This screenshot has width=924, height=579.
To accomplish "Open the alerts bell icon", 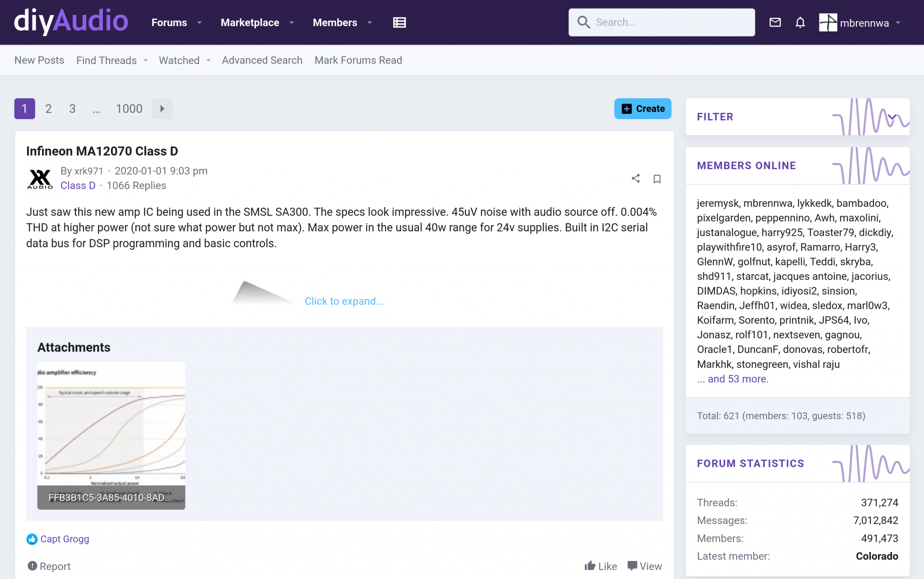I will (800, 22).
